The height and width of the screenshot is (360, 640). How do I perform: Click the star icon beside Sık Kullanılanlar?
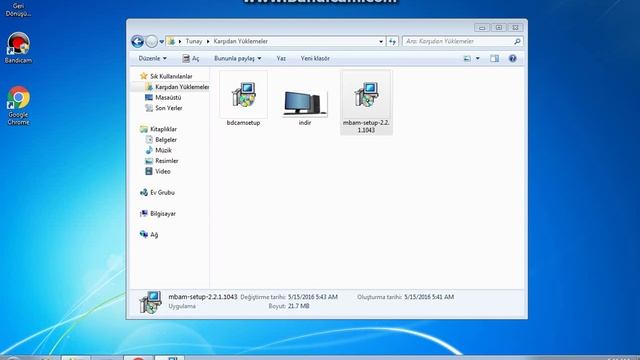click(x=143, y=76)
